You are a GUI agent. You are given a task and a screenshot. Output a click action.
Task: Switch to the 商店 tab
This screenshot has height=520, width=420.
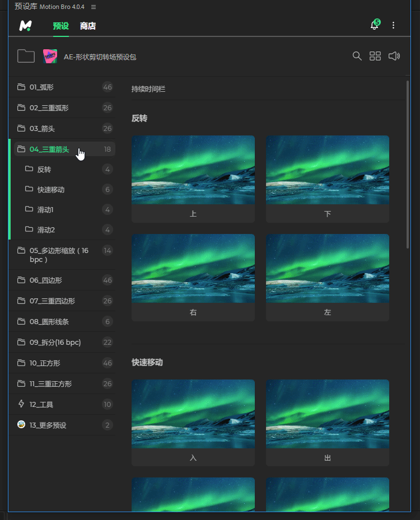[88, 26]
